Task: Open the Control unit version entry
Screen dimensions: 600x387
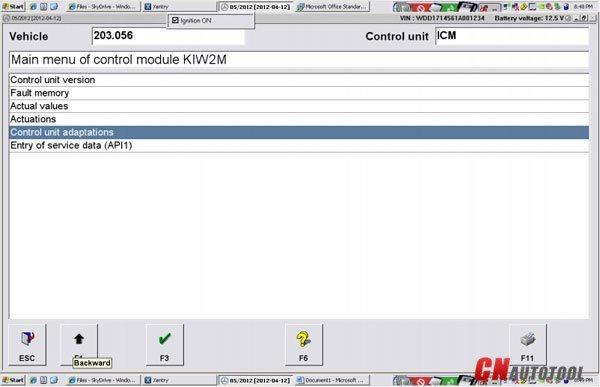Action: (x=299, y=80)
